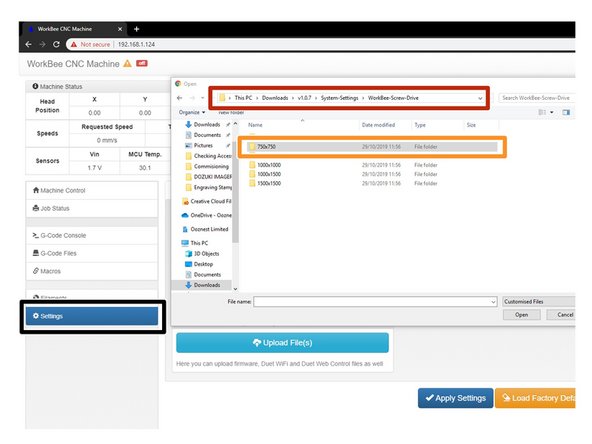Screen dimensions: 592x444
Task: Open pinned Downloads in quick access
Action: pos(207,124)
